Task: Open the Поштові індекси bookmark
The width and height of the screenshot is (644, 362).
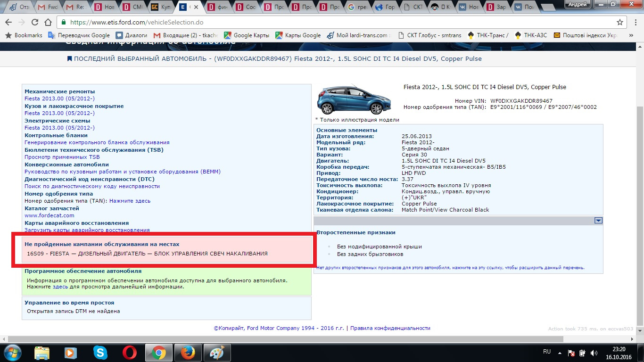Action: click(x=585, y=35)
